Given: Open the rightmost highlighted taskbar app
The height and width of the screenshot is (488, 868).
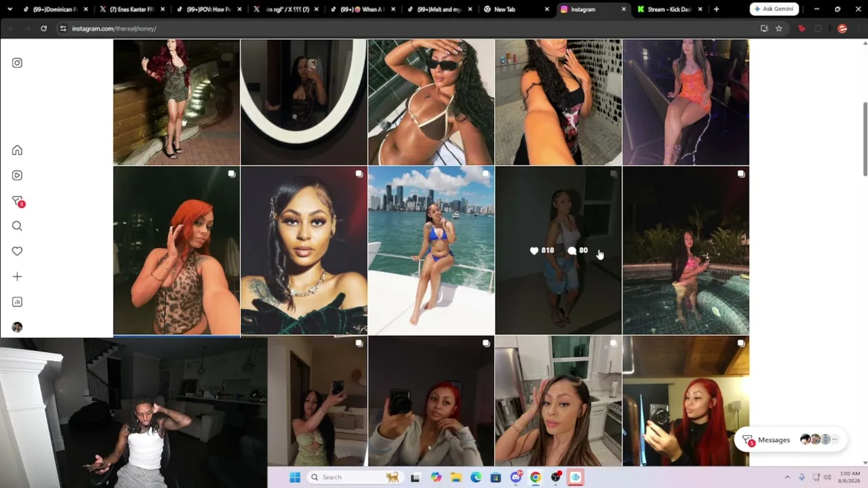Looking at the screenshot, I should [575, 477].
